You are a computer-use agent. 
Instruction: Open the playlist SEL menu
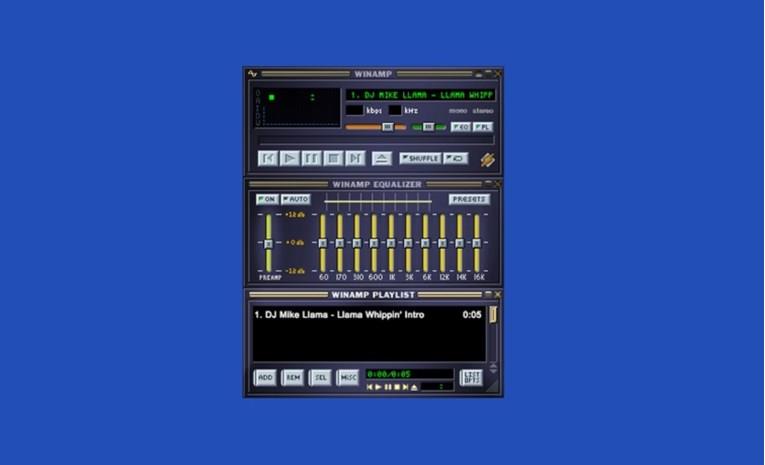[x=321, y=377]
